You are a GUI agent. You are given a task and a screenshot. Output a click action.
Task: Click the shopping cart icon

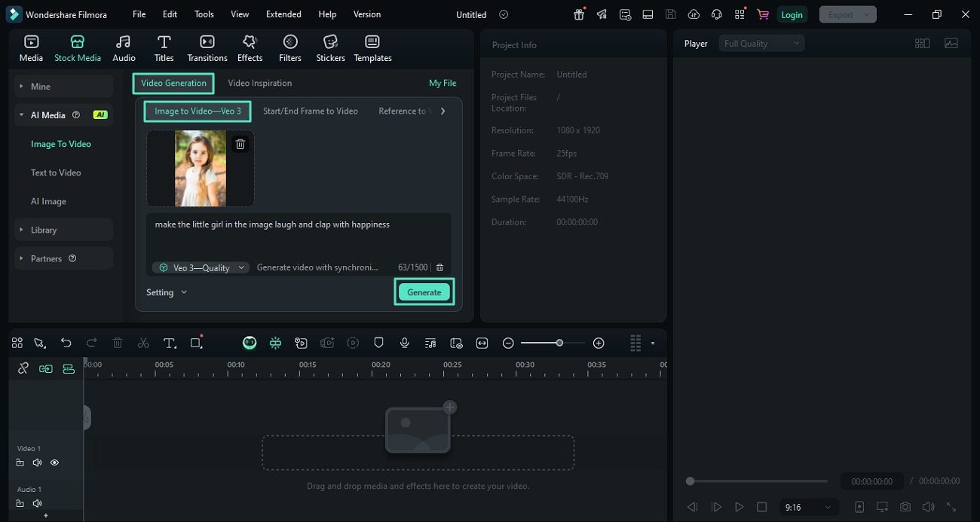763,14
